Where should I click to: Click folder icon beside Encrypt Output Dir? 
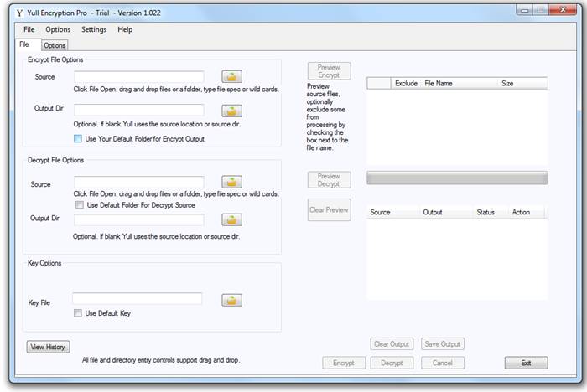coord(231,111)
